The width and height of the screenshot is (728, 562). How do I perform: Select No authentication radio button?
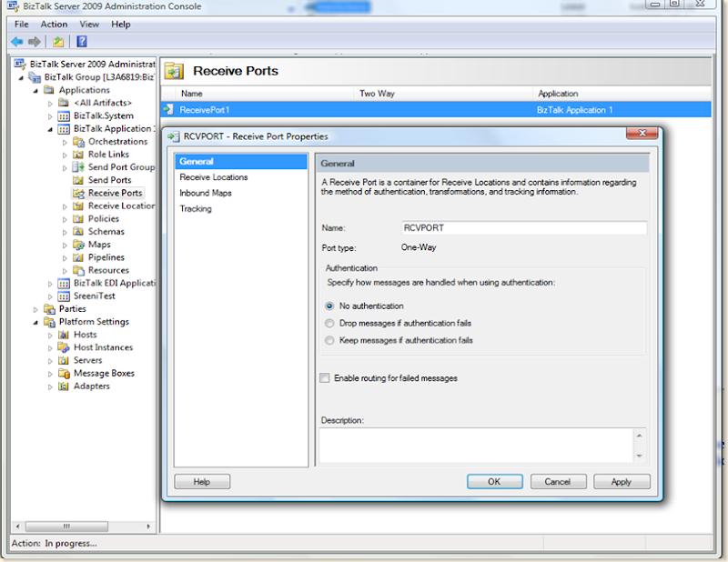[x=329, y=306]
